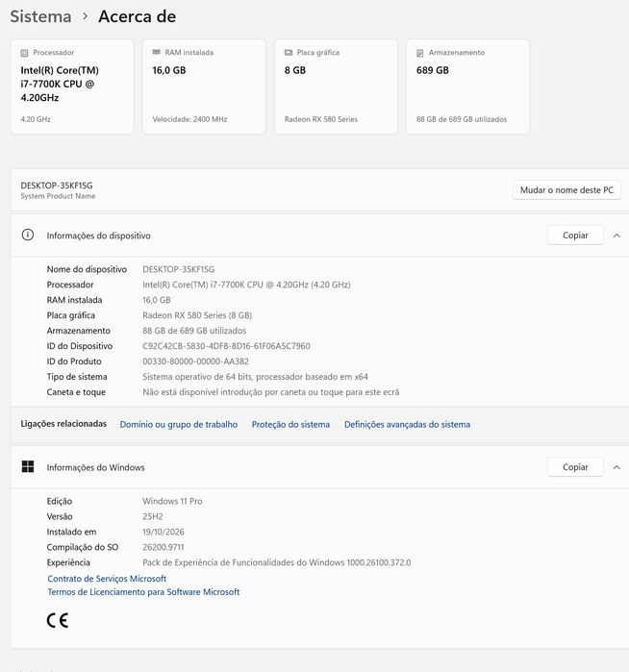Click the 25H2 version value
Viewport: 629px width, 672px height.
tap(153, 516)
